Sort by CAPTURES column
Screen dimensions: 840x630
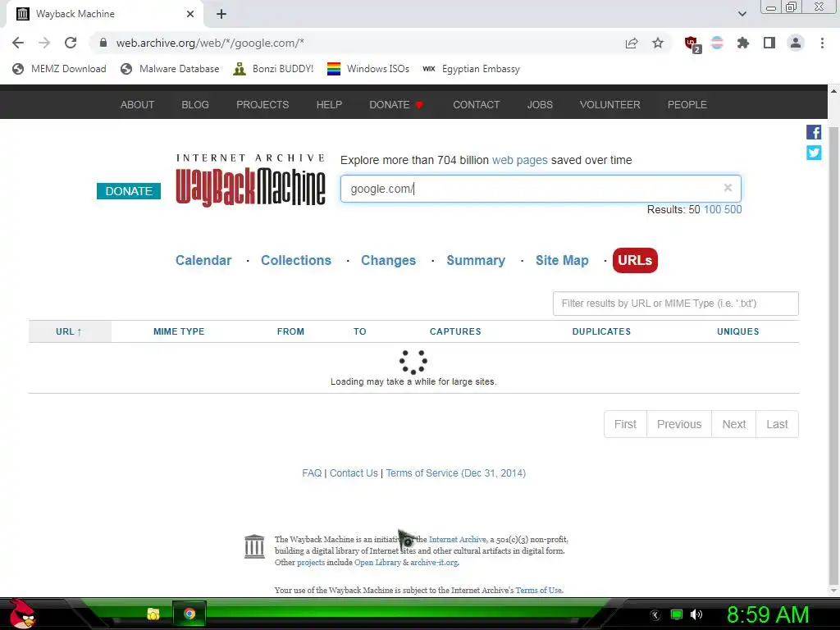tap(455, 331)
